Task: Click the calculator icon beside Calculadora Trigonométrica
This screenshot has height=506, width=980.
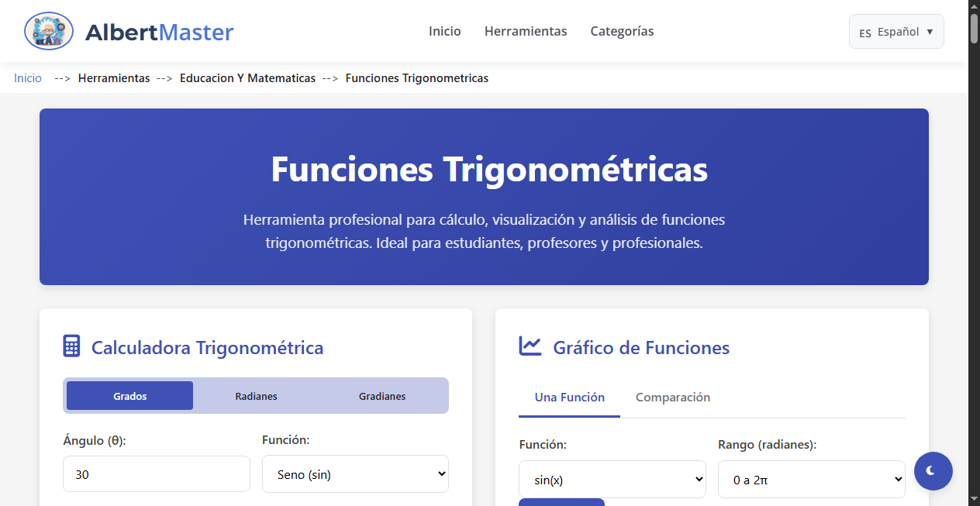Action: click(x=71, y=346)
